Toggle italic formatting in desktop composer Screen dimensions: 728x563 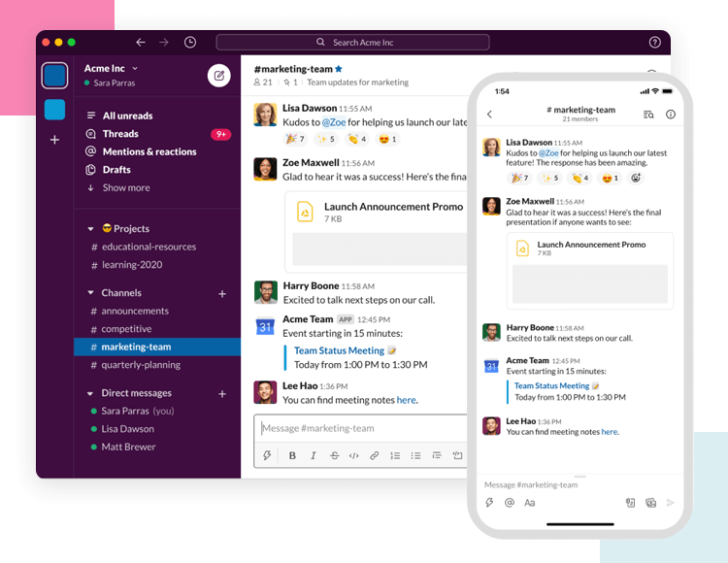(x=314, y=455)
